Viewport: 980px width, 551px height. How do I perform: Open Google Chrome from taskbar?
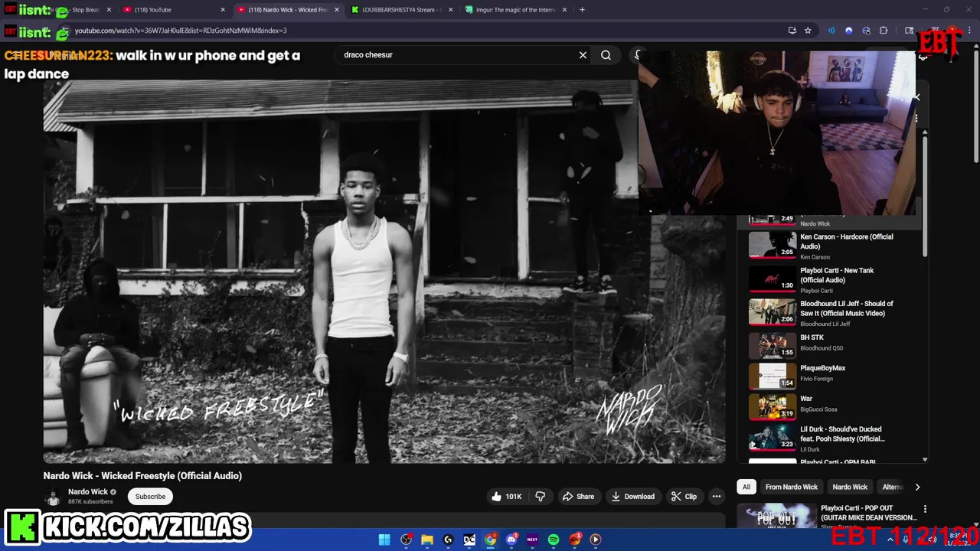(x=490, y=540)
